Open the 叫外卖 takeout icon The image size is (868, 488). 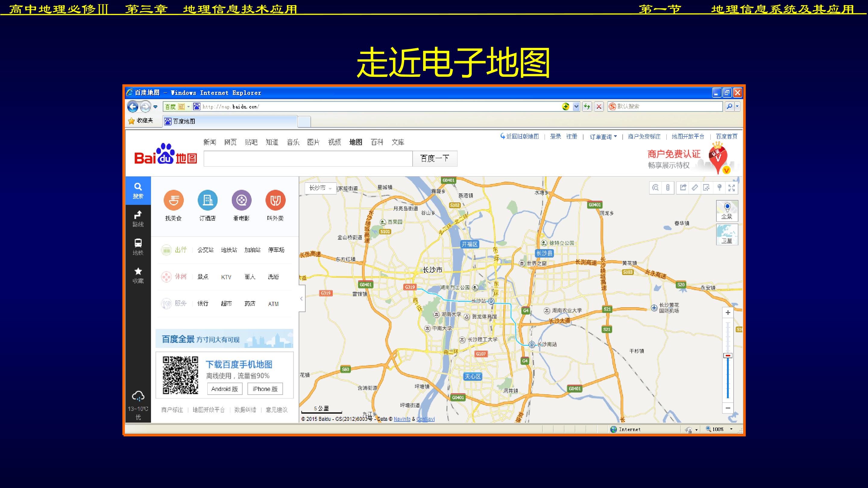point(276,200)
